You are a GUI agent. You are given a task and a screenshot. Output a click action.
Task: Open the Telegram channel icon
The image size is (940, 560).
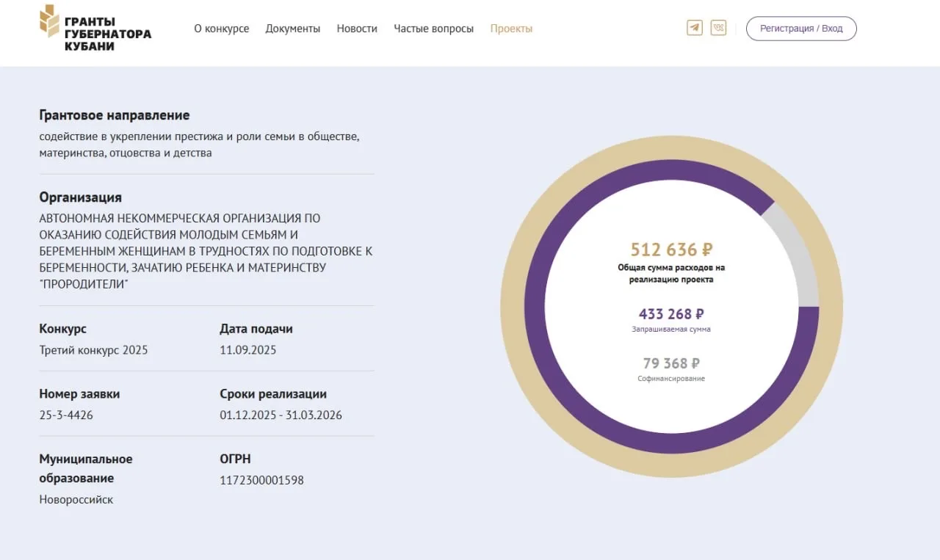tap(694, 28)
